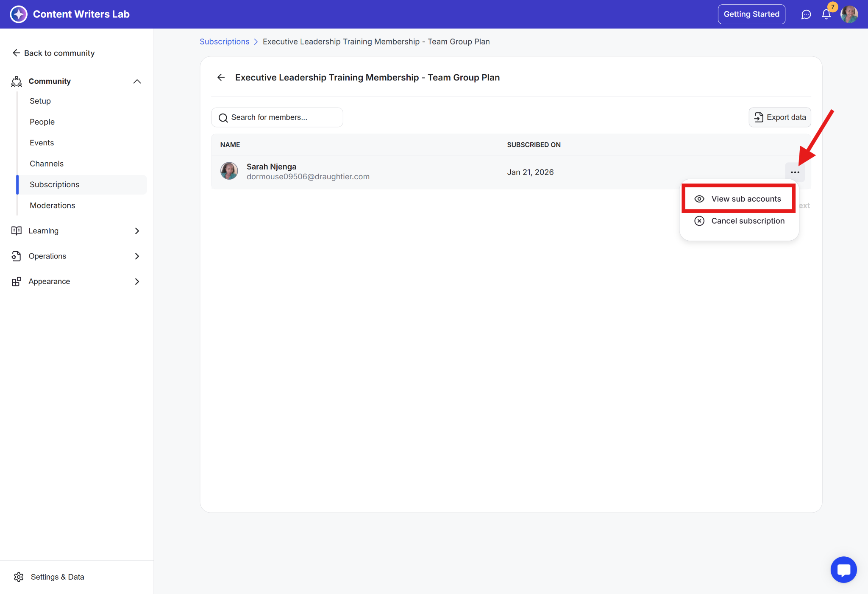Open the messages chat bubble icon

pyautogui.click(x=806, y=14)
